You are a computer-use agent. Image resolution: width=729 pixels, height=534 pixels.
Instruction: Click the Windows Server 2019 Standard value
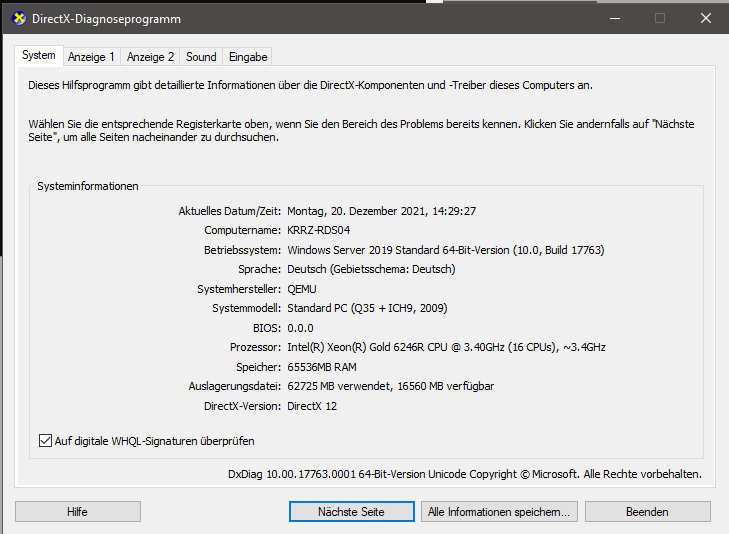446,250
